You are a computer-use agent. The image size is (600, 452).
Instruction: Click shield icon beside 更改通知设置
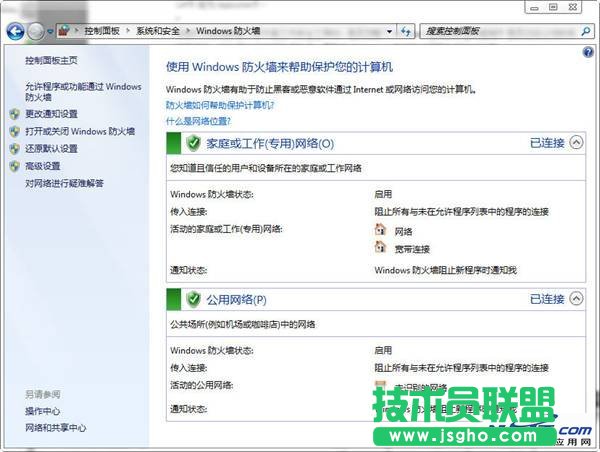point(15,114)
